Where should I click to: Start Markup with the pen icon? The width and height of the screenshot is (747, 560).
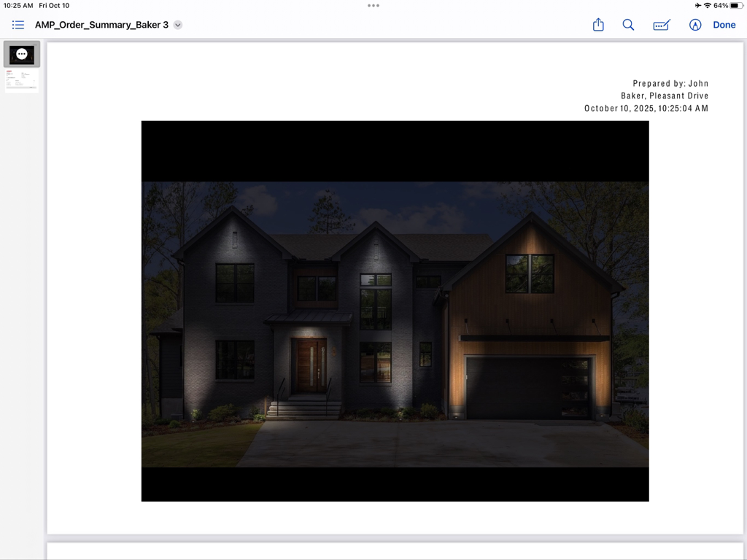[x=692, y=24]
